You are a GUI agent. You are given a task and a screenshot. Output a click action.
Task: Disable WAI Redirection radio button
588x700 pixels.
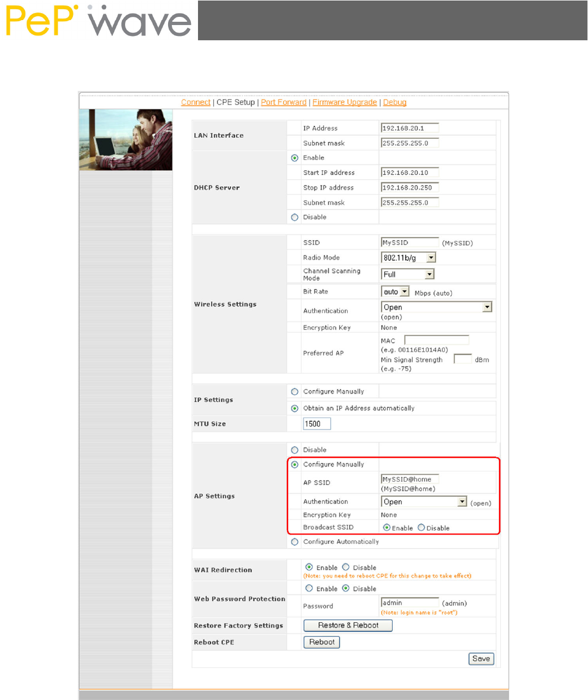tap(345, 567)
